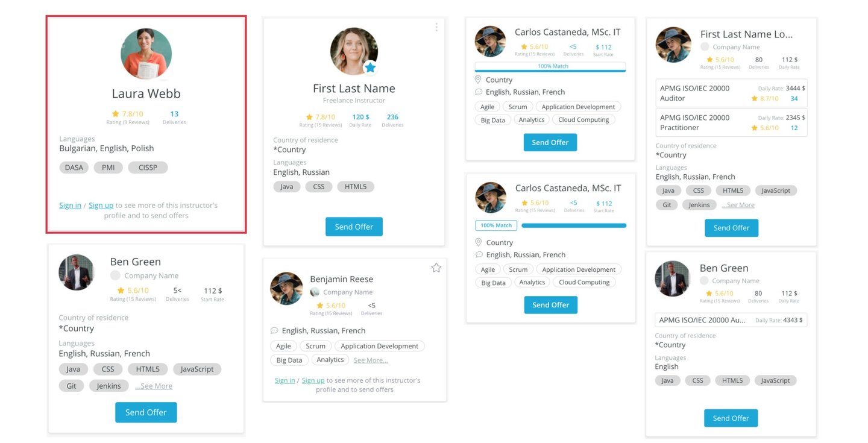Click the three-dot menu on First Last Name card
Viewport: 868px width, 443px height.
click(x=436, y=27)
